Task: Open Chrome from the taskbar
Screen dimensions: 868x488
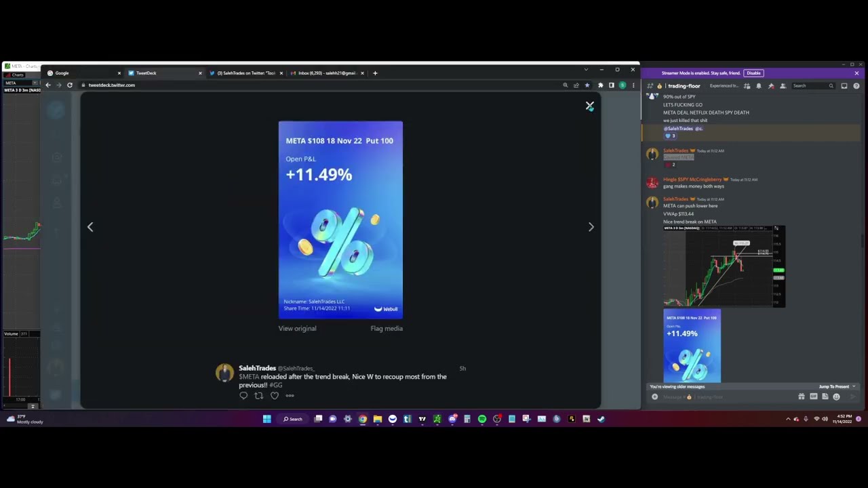Action: click(x=363, y=419)
